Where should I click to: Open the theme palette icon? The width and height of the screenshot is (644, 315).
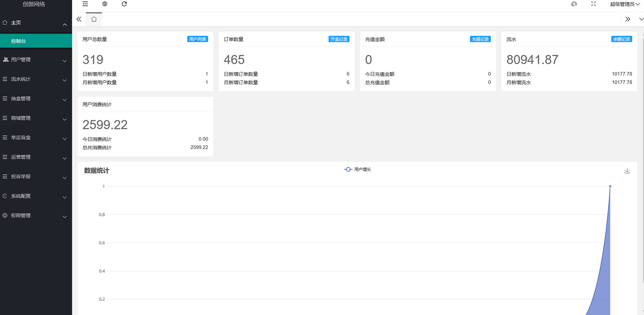tap(574, 4)
